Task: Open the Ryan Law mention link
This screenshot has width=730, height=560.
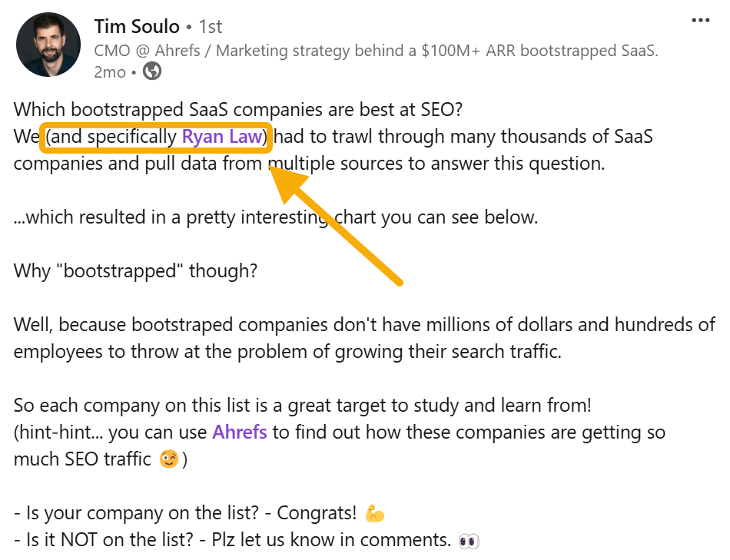Action: click(x=222, y=138)
